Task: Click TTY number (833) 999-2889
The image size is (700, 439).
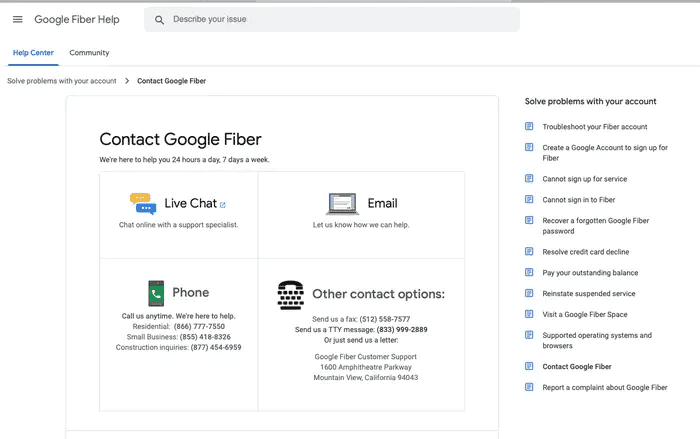Action: point(402,330)
